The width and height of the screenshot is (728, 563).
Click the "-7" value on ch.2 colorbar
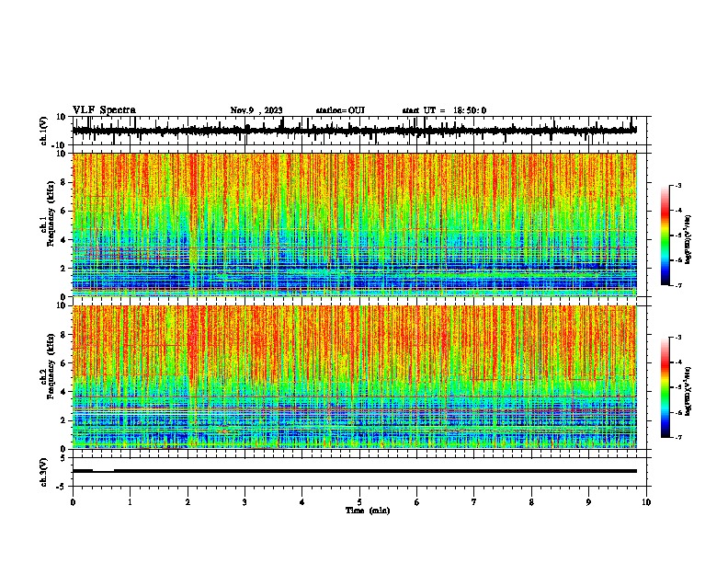(678, 438)
